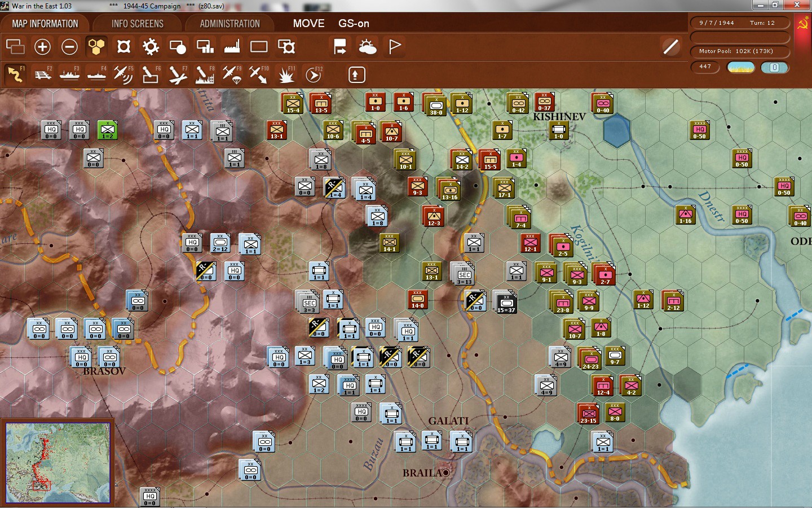Click the MOVE mode label
Image resolution: width=812 pixels, height=508 pixels.
pos(308,24)
